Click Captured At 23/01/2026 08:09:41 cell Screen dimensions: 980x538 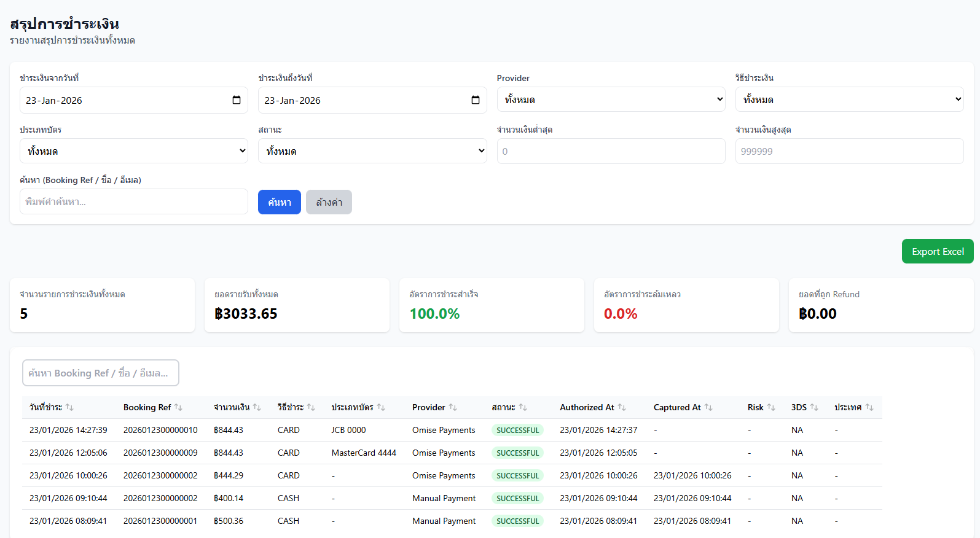point(692,521)
